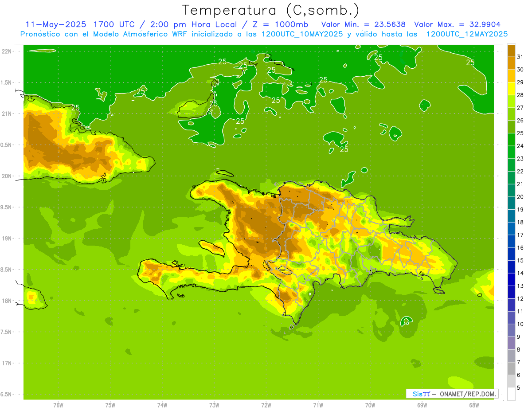The height and width of the screenshot is (411, 532).
Task: Click the '70W' longitude label
Action: pyautogui.click(x=370, y=405)
